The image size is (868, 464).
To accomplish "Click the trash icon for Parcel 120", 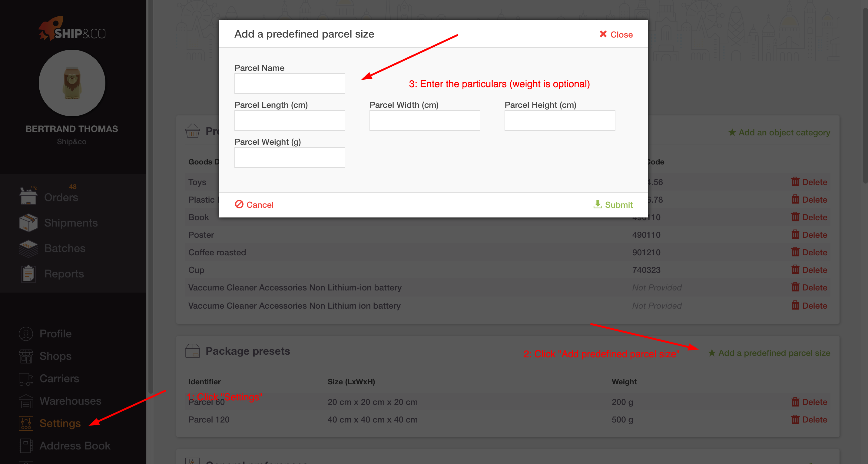I will pos(795,419).
